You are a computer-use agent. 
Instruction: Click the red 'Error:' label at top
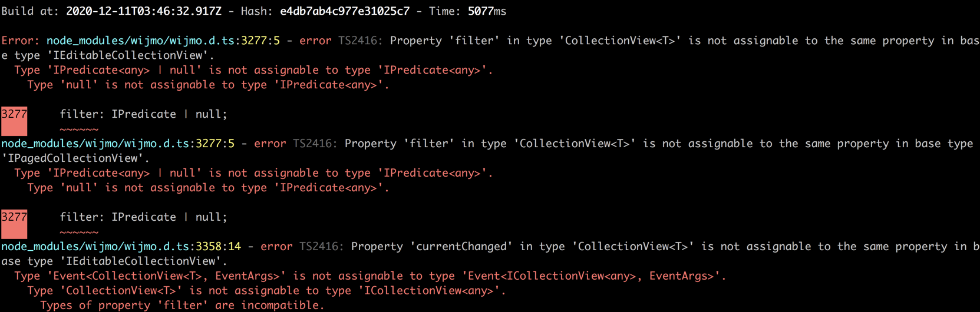coord(21,41)
